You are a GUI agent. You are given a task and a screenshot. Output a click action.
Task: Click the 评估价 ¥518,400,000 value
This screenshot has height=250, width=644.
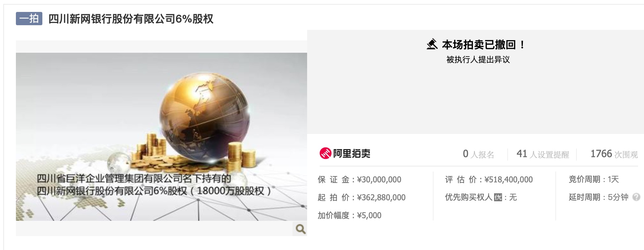click(x=509, y=180)
